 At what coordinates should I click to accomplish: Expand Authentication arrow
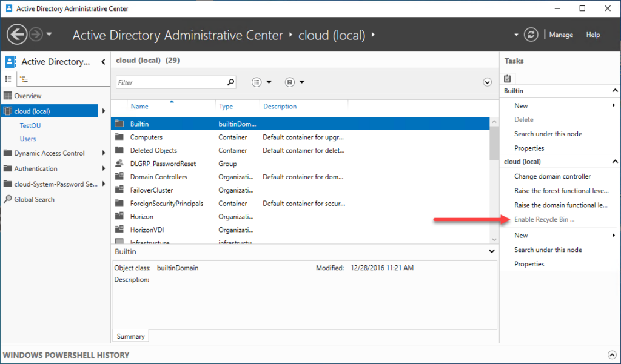click(x=104, y=168)
